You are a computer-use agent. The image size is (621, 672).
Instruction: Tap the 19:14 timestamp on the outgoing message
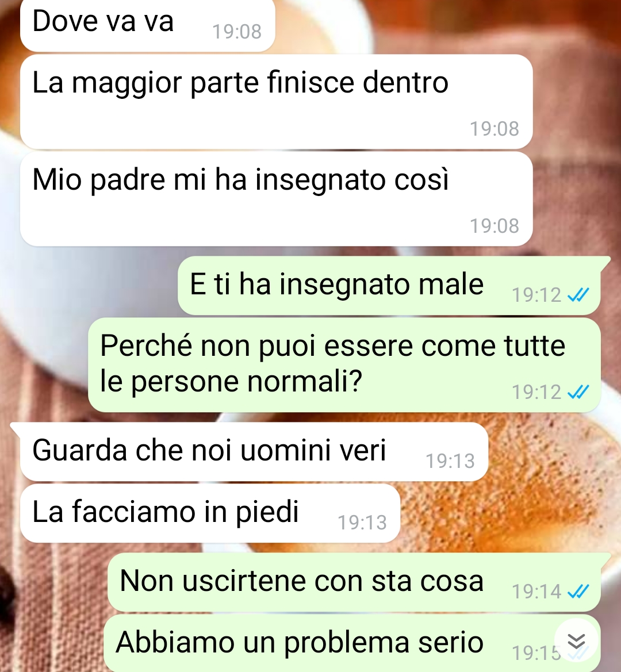536,592
